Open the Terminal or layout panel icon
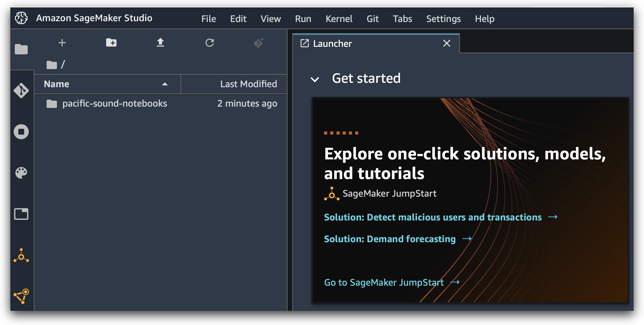 pyautogui.click(x=21, y=213)
